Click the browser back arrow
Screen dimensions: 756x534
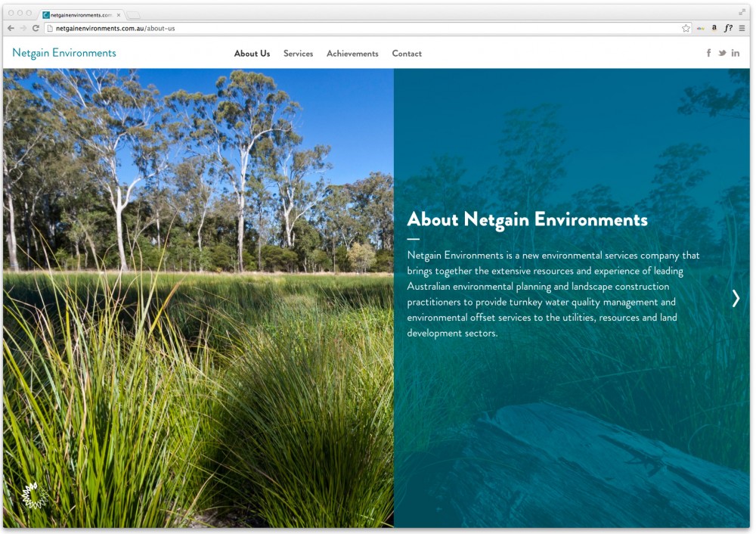(11, 29)
